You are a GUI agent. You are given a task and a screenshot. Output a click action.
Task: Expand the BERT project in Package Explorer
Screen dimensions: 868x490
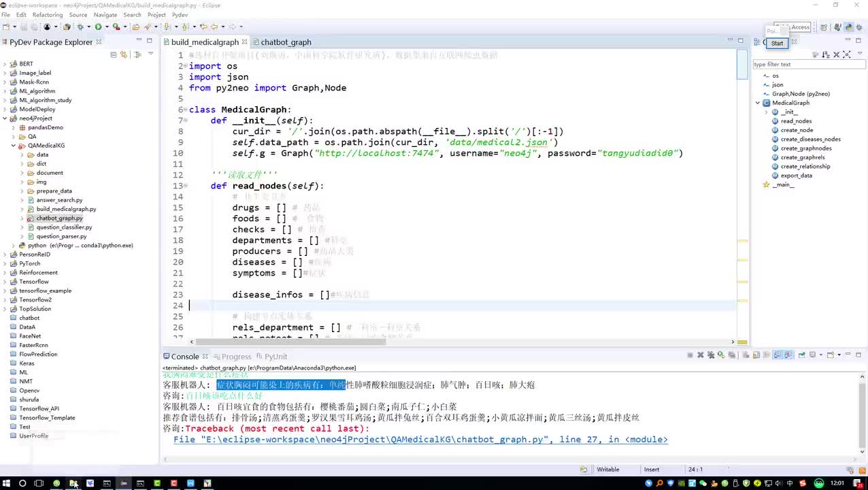5,64
